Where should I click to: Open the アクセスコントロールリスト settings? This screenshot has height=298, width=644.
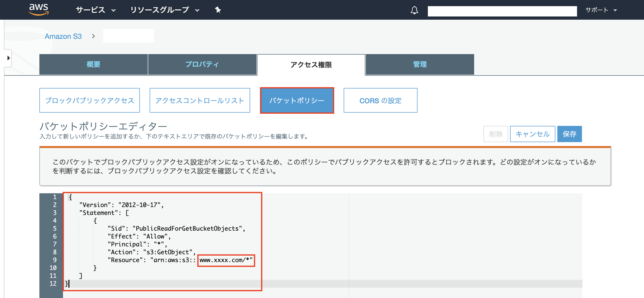pyautogui.click(x=199, y=100)
